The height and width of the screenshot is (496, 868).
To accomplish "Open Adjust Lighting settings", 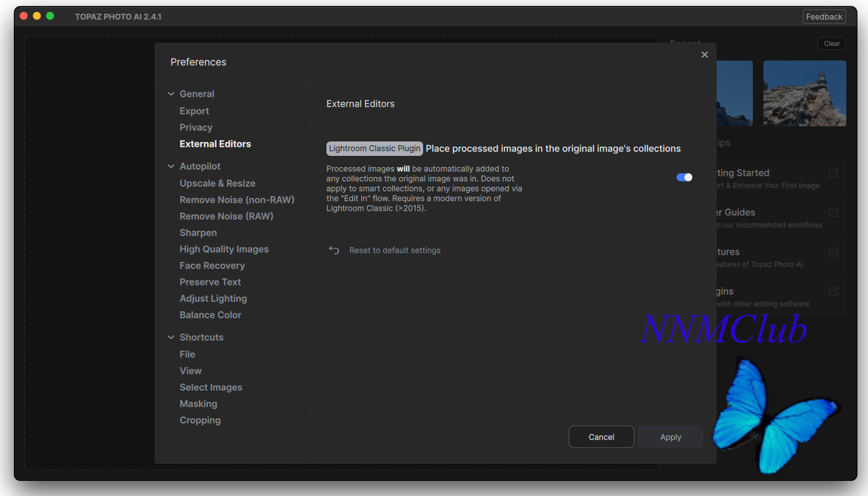I will [x=213, y=299].
